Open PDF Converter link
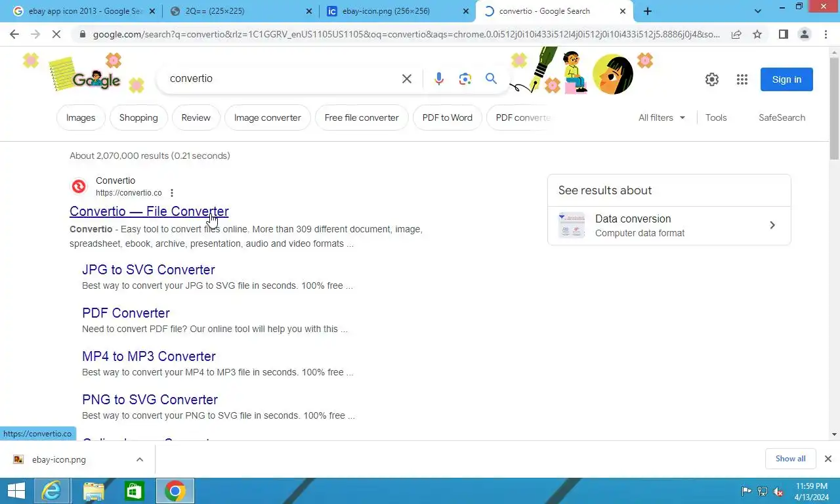The image size is (840, 504). point(126,313)
